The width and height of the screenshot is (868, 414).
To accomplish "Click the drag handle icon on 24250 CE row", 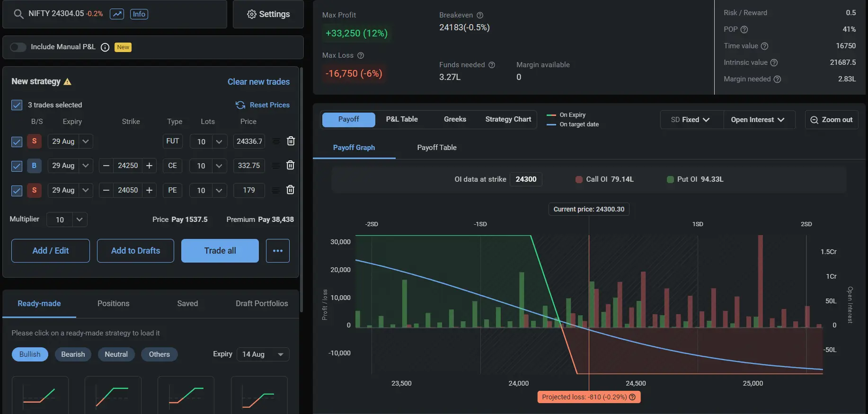I will pos(276,166).
